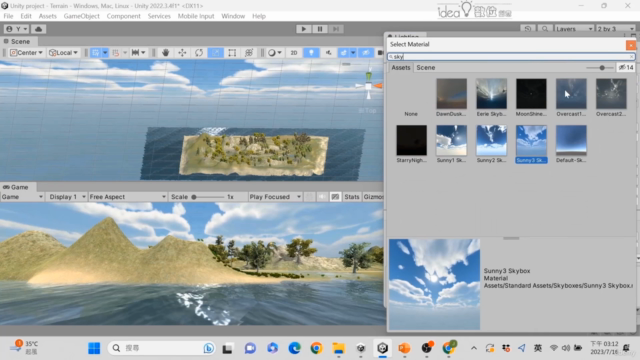Toggle scene effects (skybox/fog) button
The height and width of the screenshot is (360, 640).
(x=344, y=53)
